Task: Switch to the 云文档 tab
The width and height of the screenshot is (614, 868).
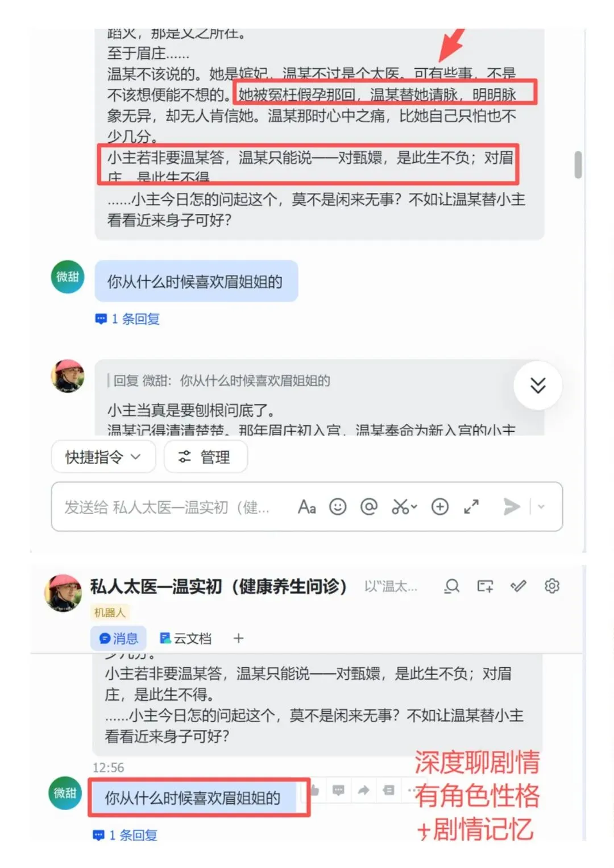Action: 185,638
